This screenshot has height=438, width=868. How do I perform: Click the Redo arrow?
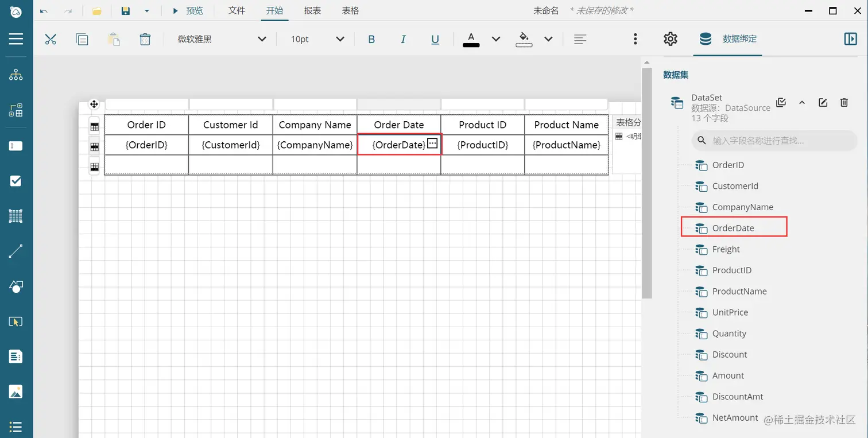click(68, 11)
